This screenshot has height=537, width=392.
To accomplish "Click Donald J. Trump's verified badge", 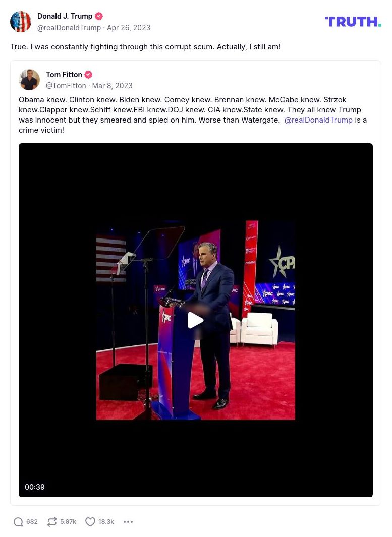I will 99,16.
